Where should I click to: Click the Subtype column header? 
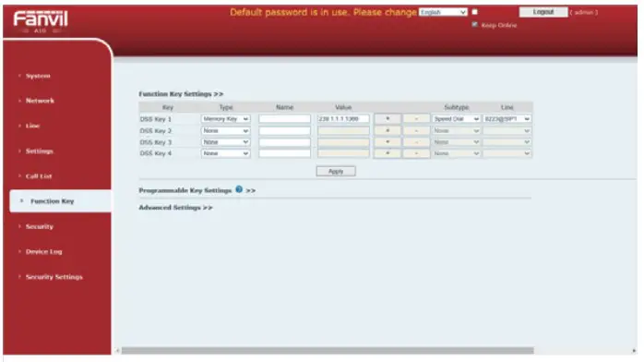pyautogui.click(x=457, y=107)
